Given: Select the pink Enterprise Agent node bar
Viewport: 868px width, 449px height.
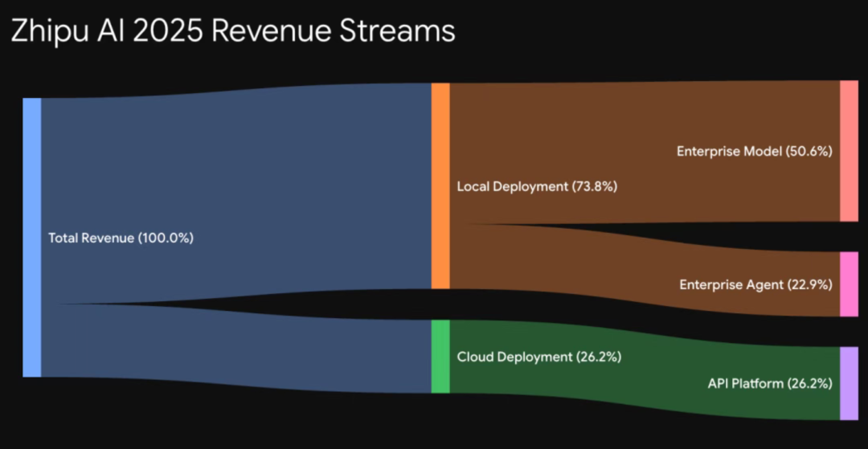Looking at the screenshot, I should 850,284.
